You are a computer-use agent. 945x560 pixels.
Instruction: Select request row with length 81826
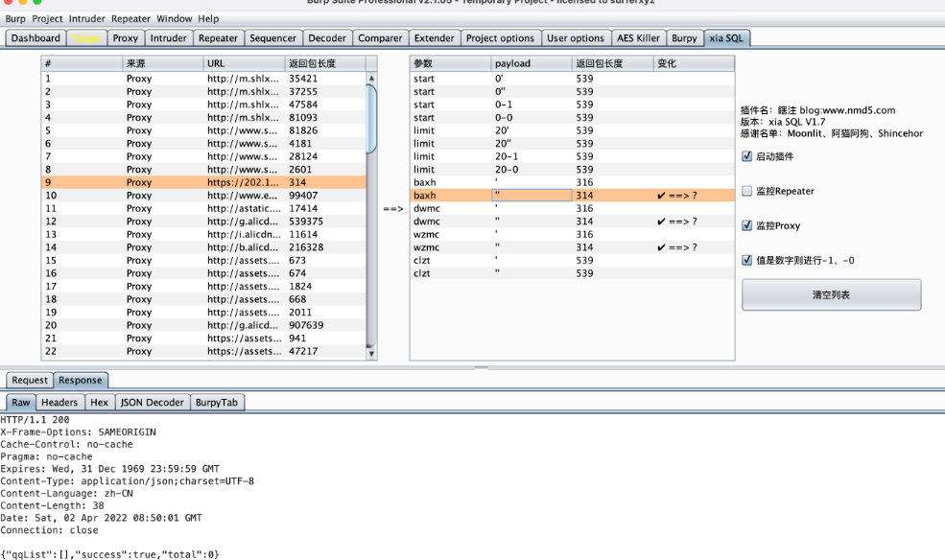[203, 130]
